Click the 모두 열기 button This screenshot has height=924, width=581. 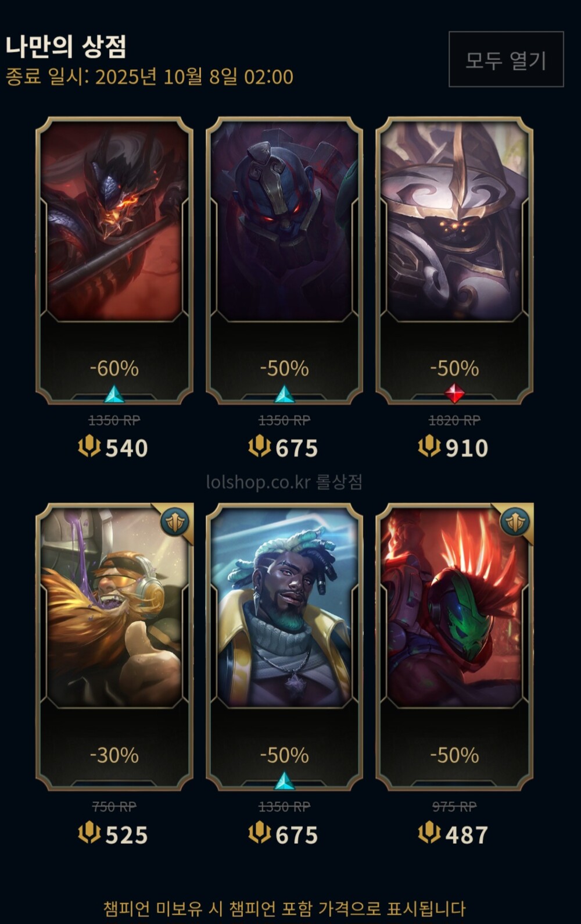pos(506,59)
